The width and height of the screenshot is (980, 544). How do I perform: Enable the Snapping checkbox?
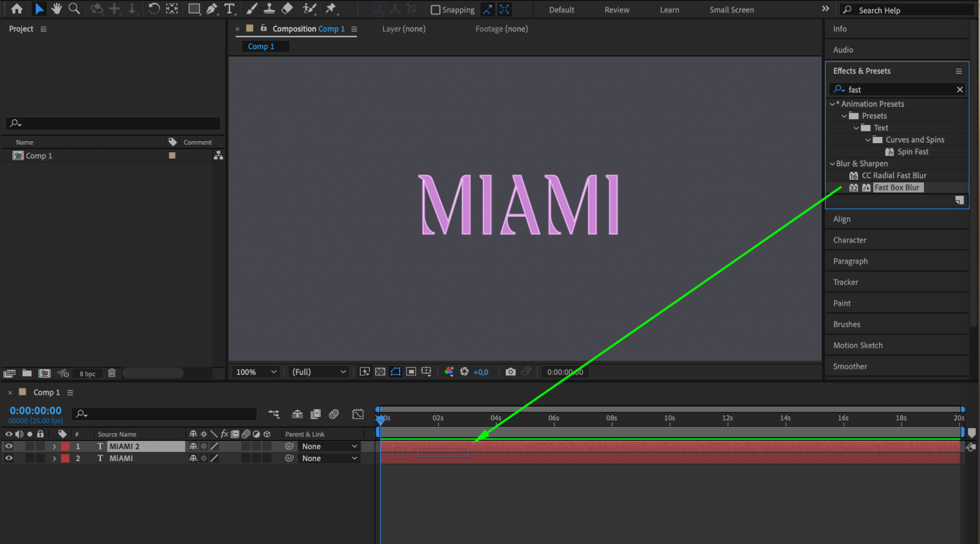pos(435,10)
